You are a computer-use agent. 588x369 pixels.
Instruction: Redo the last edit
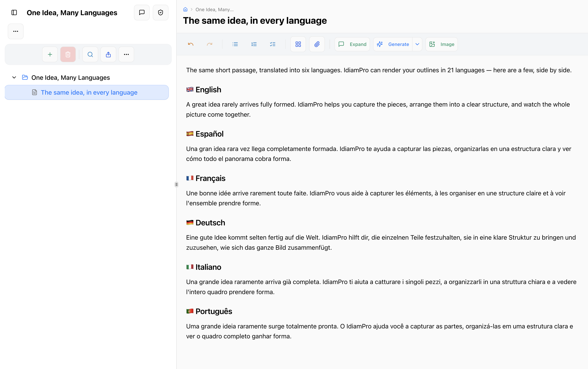pyautogui.click(x=209, y=44)
